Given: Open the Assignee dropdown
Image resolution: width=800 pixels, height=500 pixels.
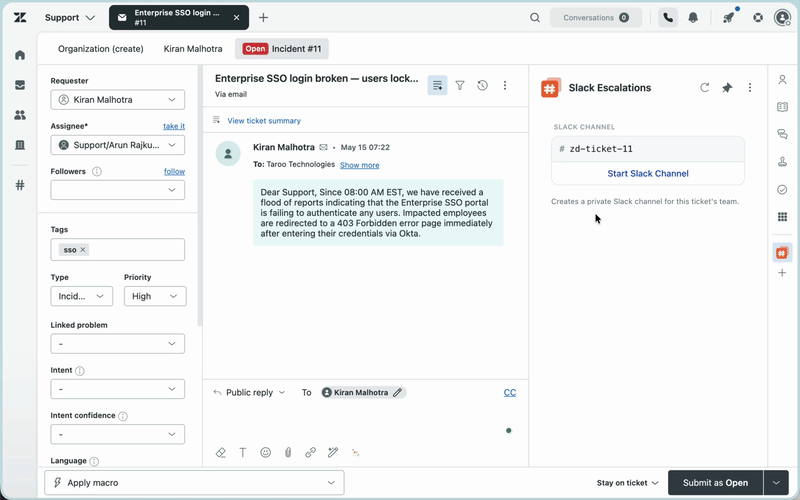Looking at the screenshot, I should [x=118, y=145].
